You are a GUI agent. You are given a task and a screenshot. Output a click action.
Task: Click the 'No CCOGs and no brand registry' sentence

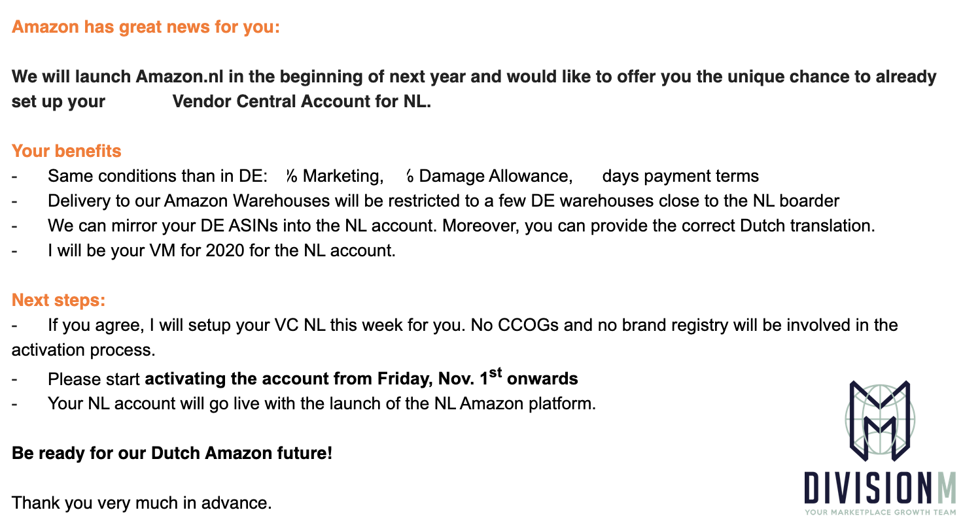pos(683,325)
